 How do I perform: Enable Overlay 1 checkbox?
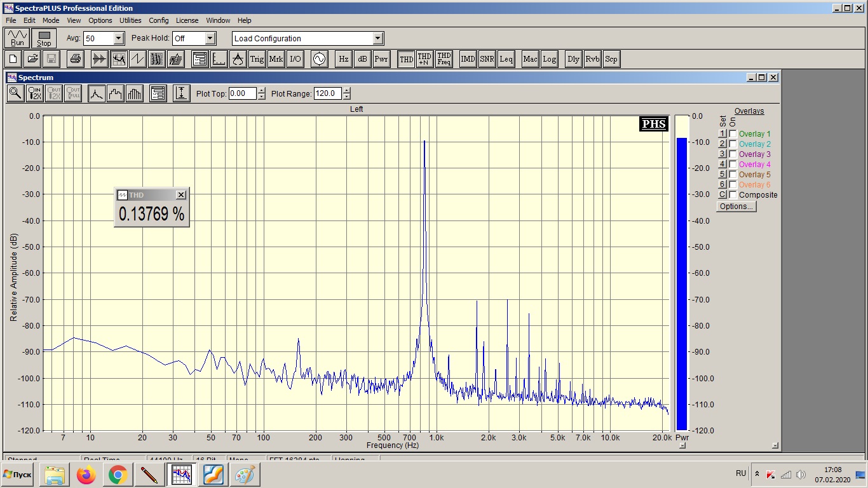(733, 134)
